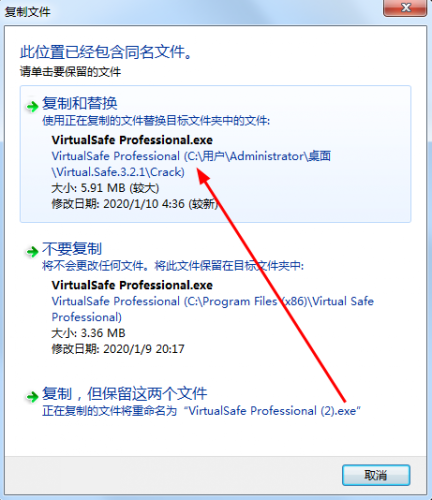Click the green arrow beside 复制和替换
Image resolution: width=432 pixels, height=500 pixels.
pos(32,107)
